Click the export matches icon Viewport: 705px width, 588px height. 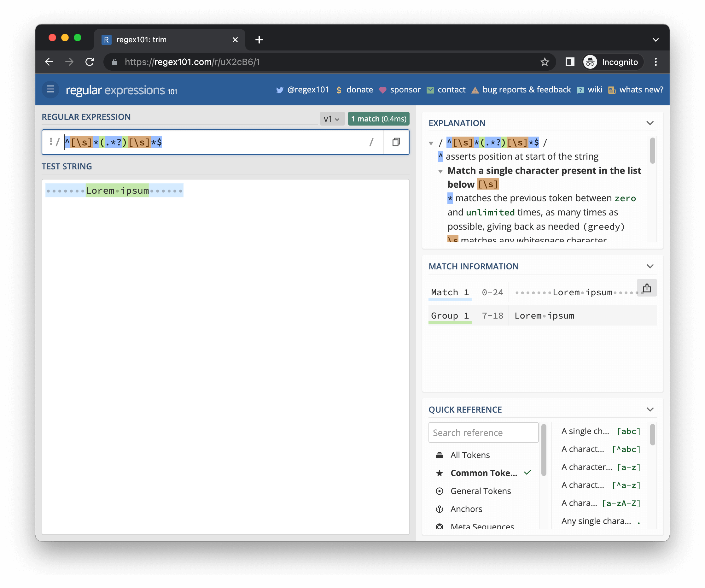647,288
